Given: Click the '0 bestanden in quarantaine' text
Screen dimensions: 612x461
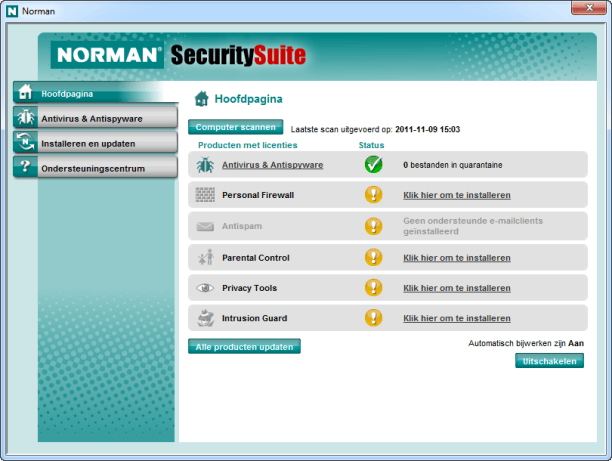Looking at the screenshot, I should [453, 165].
